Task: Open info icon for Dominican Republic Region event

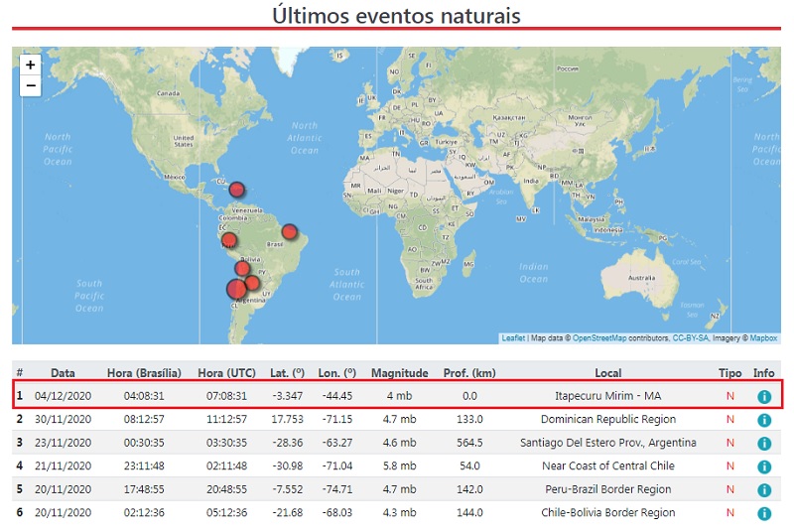Action: click(x=763, y=420)
